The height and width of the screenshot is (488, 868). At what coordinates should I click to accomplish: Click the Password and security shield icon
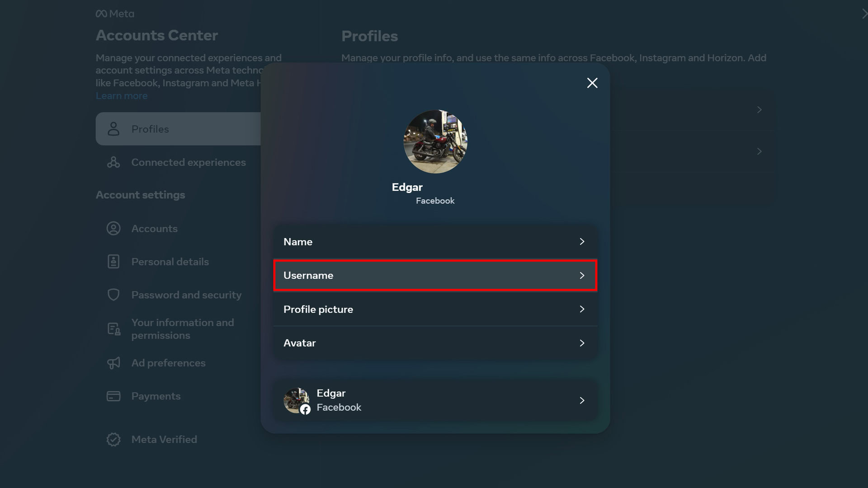pyautogui.click(x=113, y=295)
